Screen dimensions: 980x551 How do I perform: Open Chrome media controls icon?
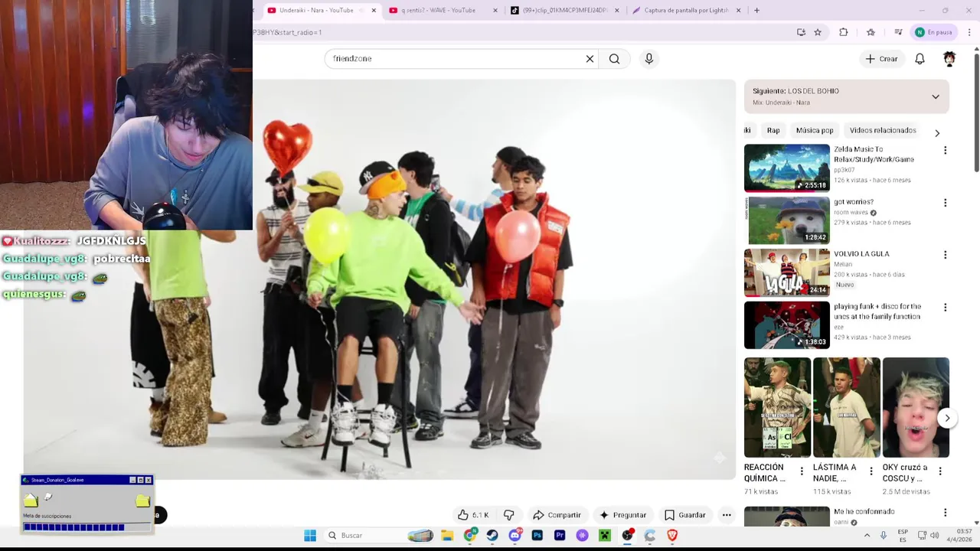(x=898, y=32)
